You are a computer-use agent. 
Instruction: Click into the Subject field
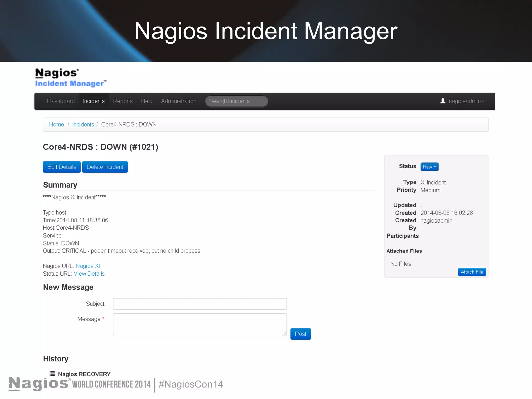coord(200,304)
